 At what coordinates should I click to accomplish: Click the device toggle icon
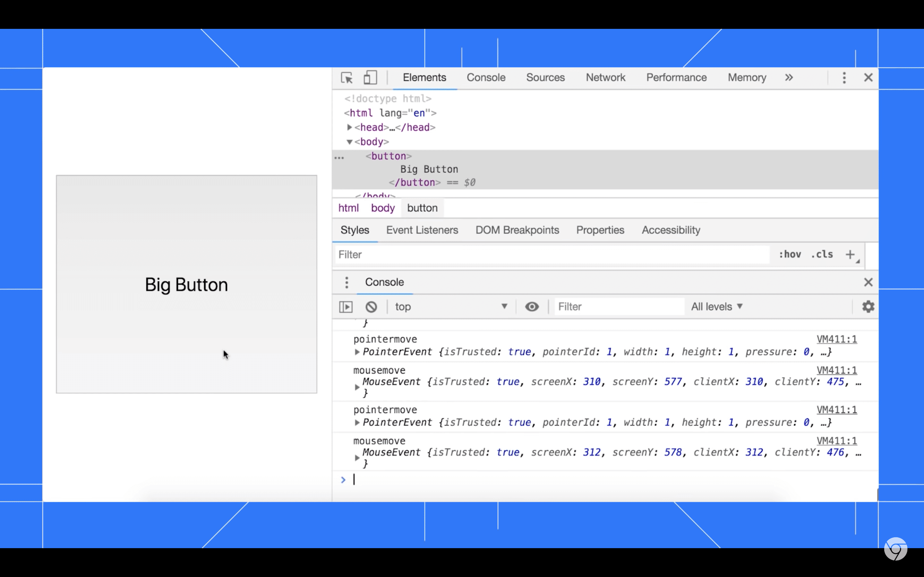[x=370, y=77]
